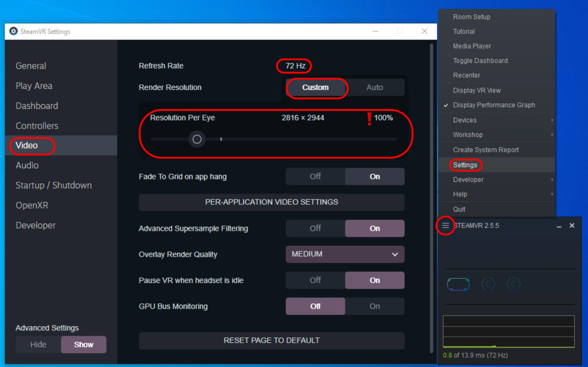The width and height of the screenshot is (588, 367).
Task: Click the 2816 × 2944 resolution value
Action: pyautogui.click(x=303, y=118)
